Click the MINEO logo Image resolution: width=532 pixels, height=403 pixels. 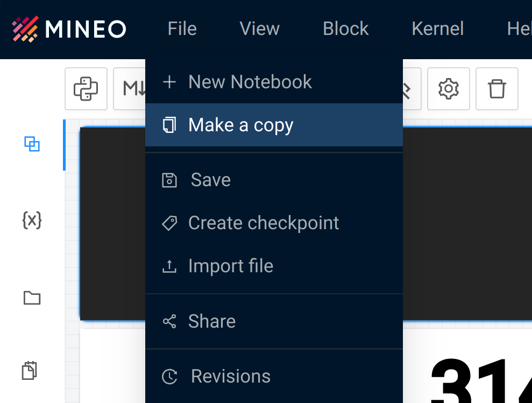69,29
